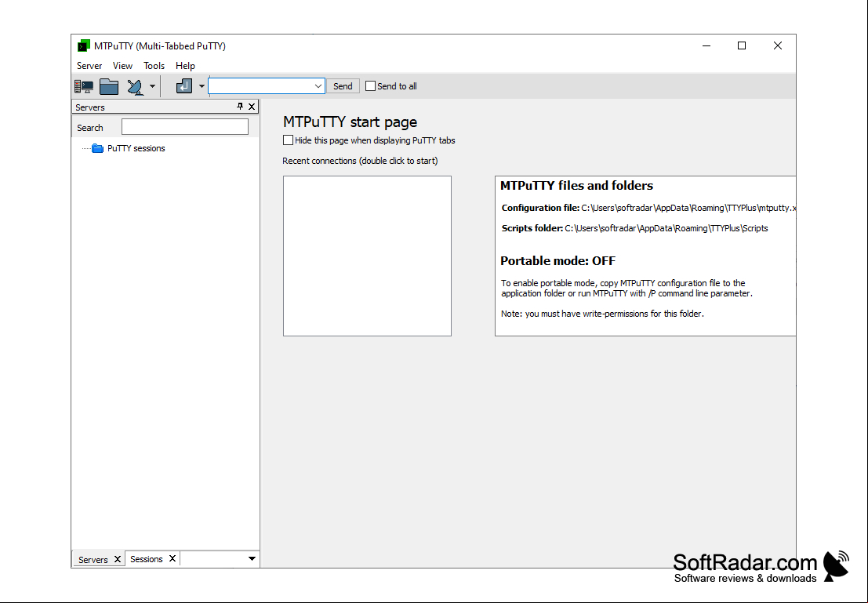Click the MTPuTTY start page heading
The height and width of the screenshot is (603, 868).
[350, 122]
